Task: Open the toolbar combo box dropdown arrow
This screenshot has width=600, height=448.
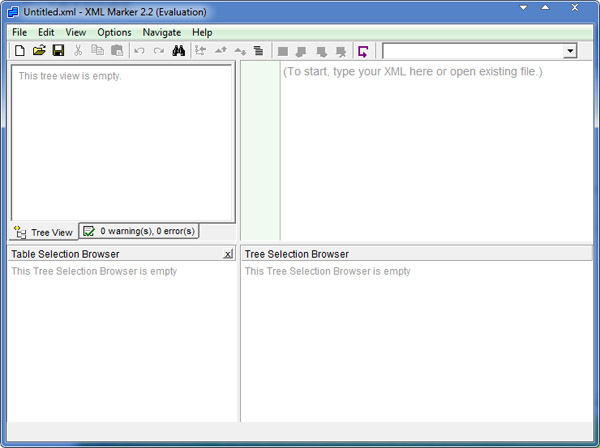Action: 570,51
